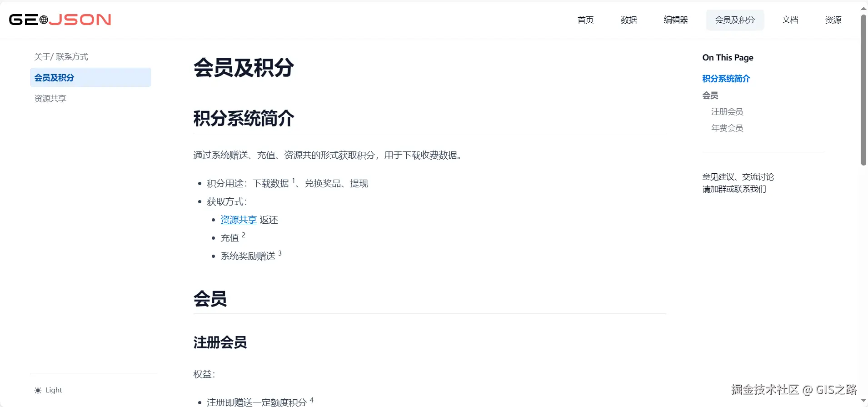Click the 请加群或联系我们 text

(x=734, y=189)
